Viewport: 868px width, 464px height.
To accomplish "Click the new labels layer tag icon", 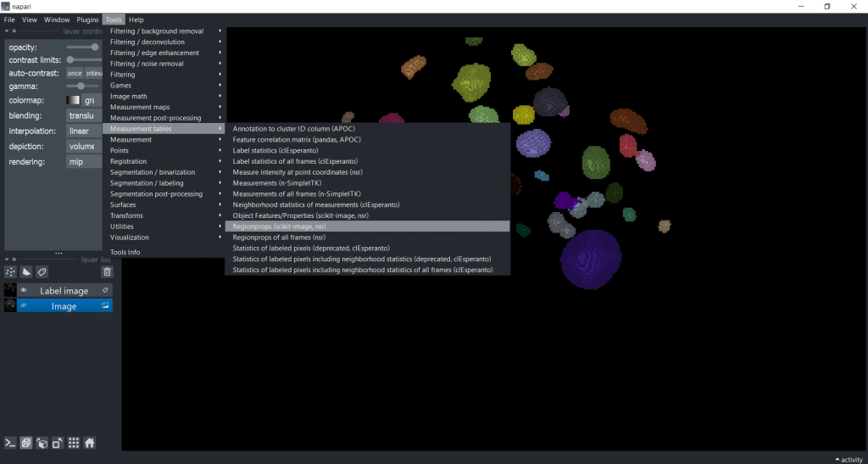I will coord(42,271).
